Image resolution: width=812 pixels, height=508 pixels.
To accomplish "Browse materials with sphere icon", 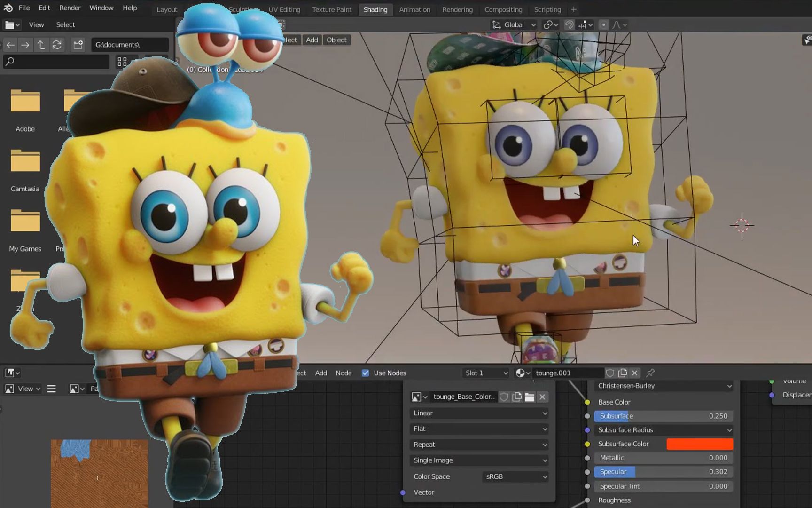I will pyautogui.click(x=523, y=373).
